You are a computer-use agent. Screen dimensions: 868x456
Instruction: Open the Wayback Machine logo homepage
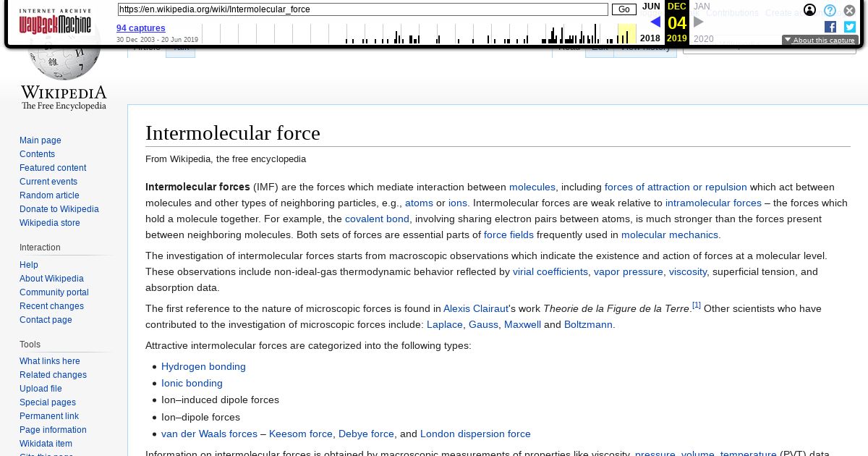55,22
